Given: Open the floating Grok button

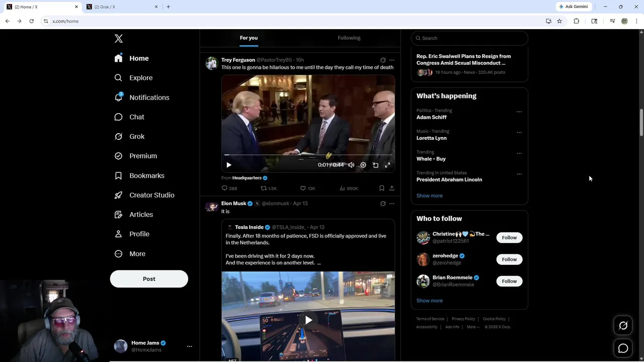Looking at the screenshot, I should click(623, 326).
